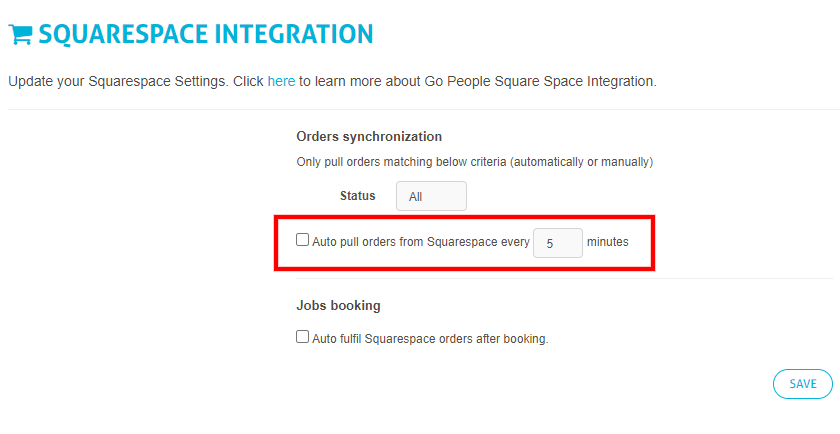Click the 'minutes' text after the interval box
The height and width of the screenshot is (434, 840).
coord(608,242)
